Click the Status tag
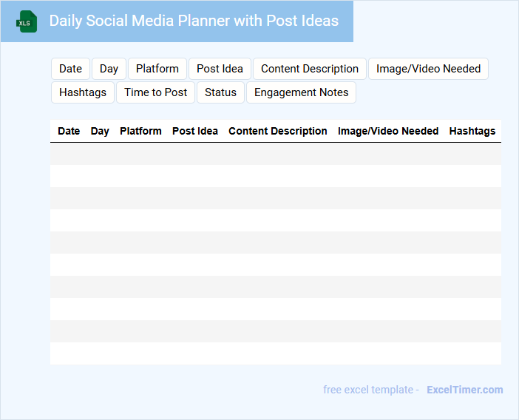Image resolution: width=519 pixels, height=420 pixels. pyautogui.click(x=220, y=92)
